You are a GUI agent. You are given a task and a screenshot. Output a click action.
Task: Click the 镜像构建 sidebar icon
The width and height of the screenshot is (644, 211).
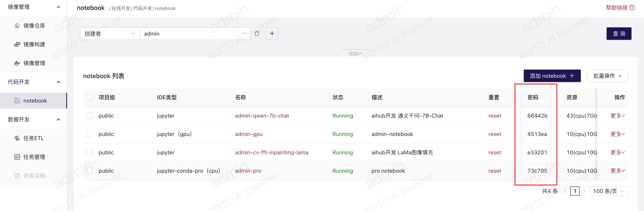point(17,44)
